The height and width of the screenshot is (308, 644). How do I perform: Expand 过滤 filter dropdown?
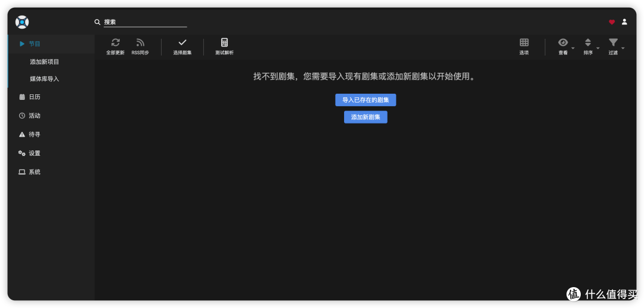click(x=616, y=47)
